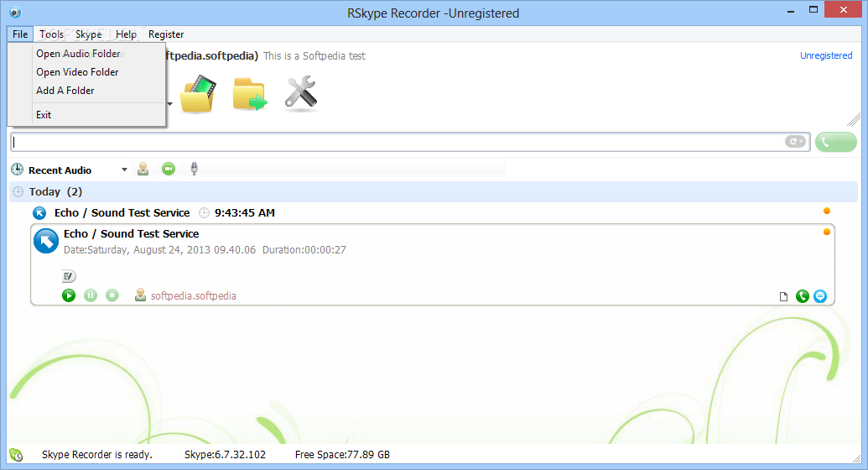The height and width of the screenshot is (470, 868).
Task: Open the video folder toolbar icon
Action: pos(198,94)
